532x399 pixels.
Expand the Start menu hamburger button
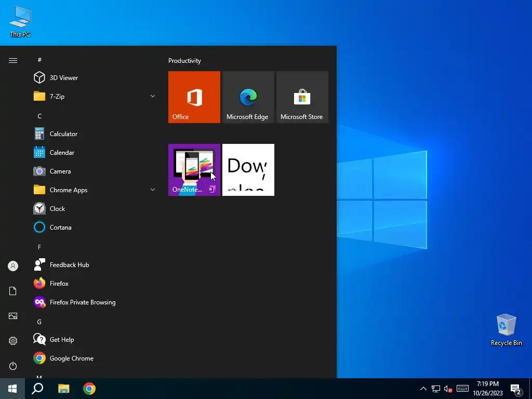[x=13, y=60]
